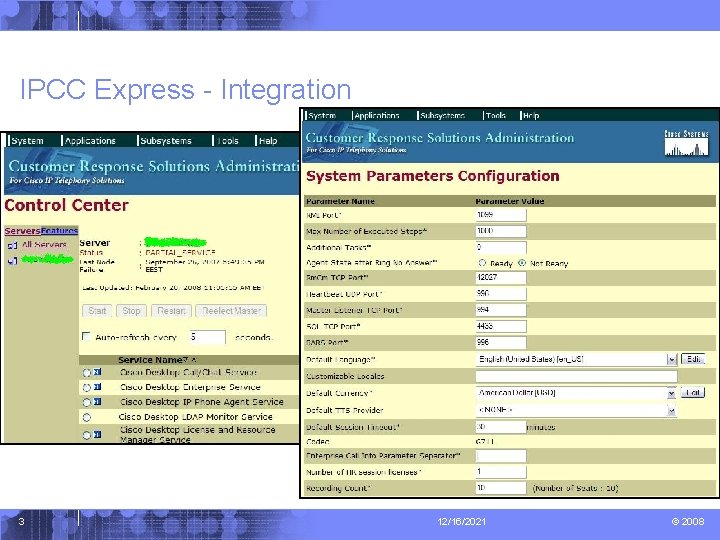The height and width of the screenshot is (540, 720).
Task: Click the Cisco Systems logo
Action: (x=686, y=143)
